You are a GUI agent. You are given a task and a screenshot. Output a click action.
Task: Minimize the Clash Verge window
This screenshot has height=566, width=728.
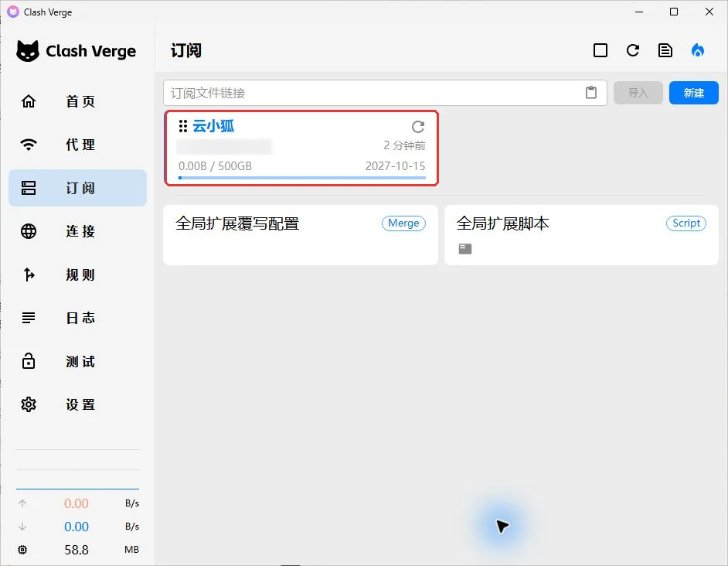click(x=639, y=12)
